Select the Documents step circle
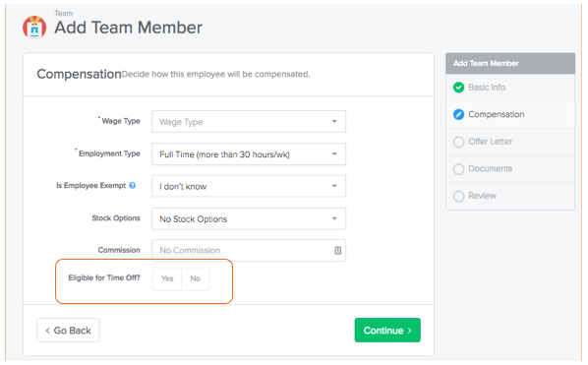The image size is (588, 365). pos(458,169)
